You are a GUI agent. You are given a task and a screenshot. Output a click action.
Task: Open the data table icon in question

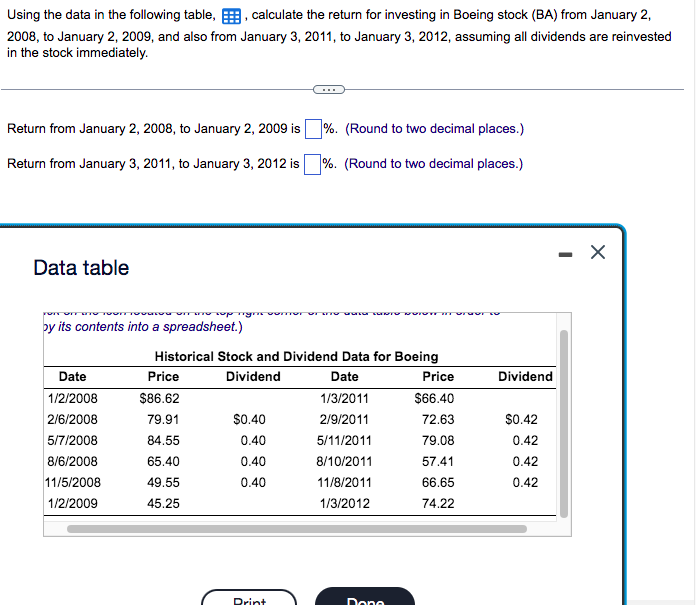231,16
